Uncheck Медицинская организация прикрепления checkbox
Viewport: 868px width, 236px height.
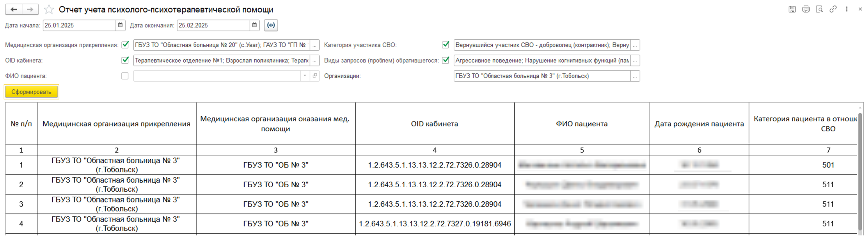click(125, 45)
